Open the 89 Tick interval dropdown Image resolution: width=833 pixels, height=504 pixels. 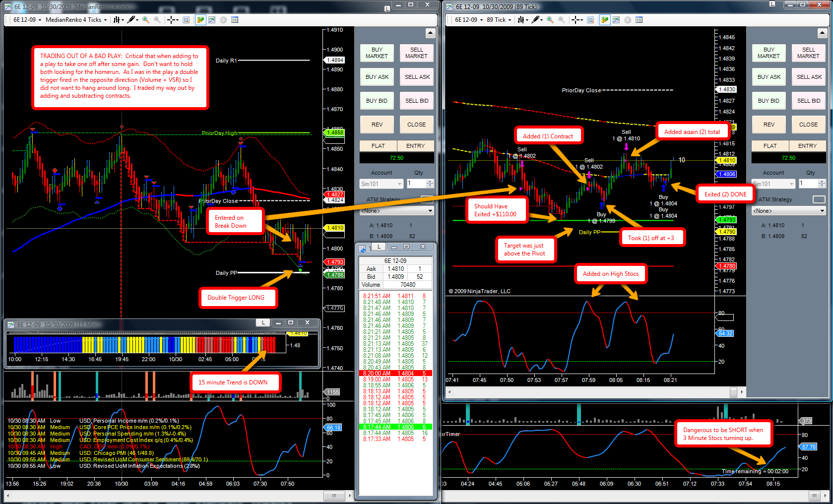tap(499, 20)
